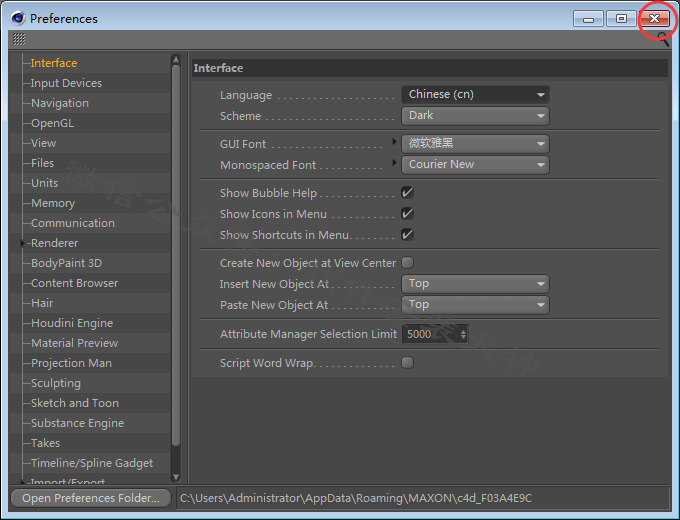Open BodyPaint 3D preferences
The width and height of the screenshot is (680, 520).
(66, 263)
